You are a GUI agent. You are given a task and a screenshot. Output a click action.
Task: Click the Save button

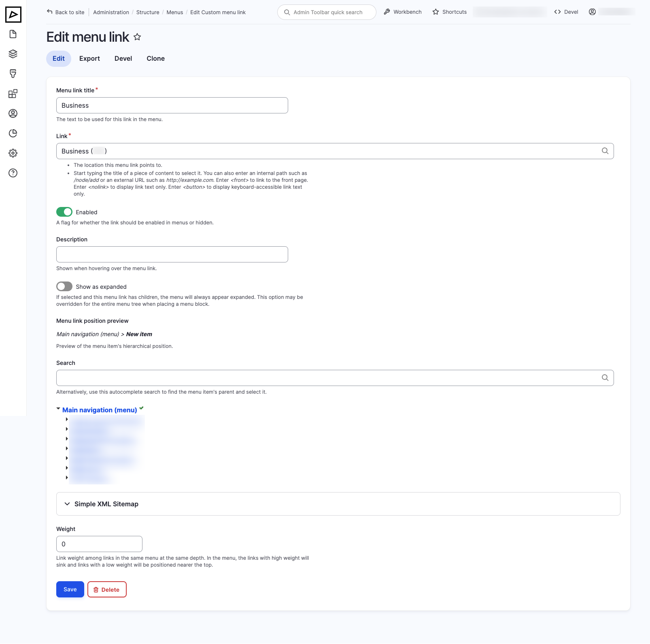click(70, 589)
